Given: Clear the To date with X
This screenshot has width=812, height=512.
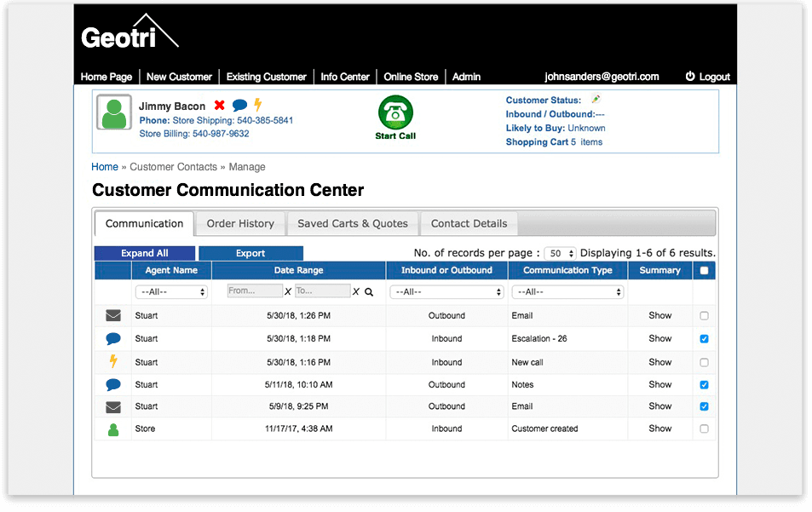Looking at the screenshot, I should pos(356,292).
